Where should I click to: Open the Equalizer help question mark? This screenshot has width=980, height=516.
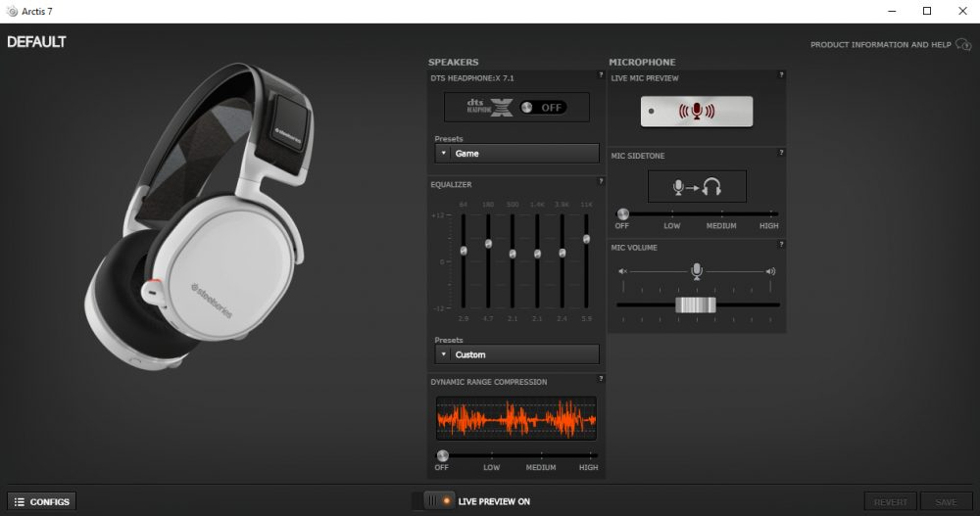[x=601, y=181]
